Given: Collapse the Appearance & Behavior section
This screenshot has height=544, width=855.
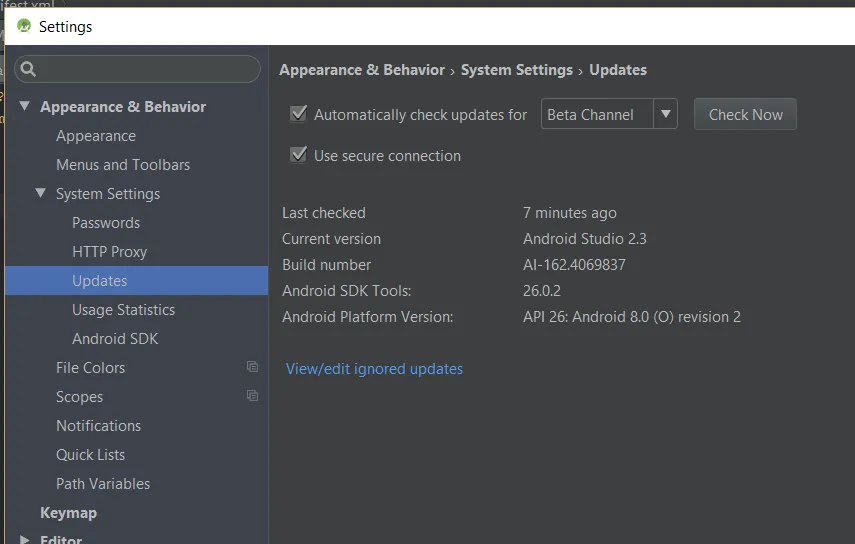Looking at the screenshot, I should 24,106.
